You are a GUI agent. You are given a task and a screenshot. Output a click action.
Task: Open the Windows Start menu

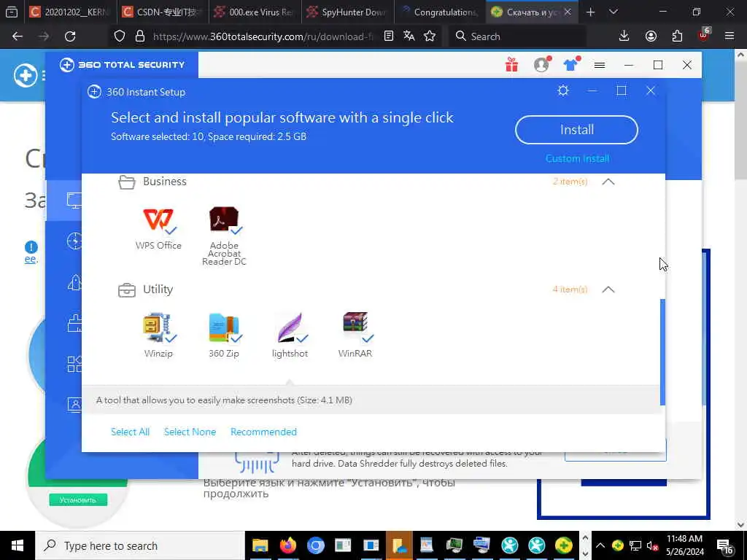tap(18, 545)
